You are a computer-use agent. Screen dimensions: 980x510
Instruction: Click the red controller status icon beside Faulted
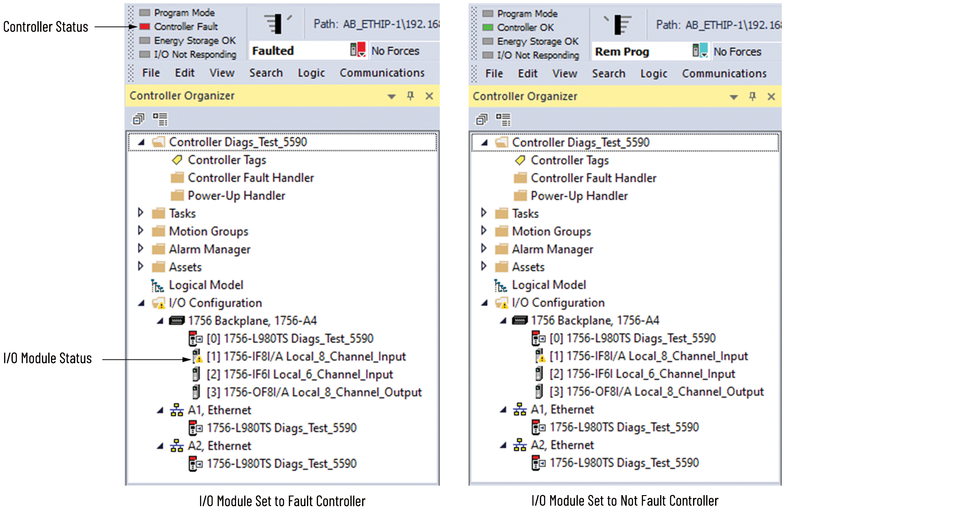358,50
